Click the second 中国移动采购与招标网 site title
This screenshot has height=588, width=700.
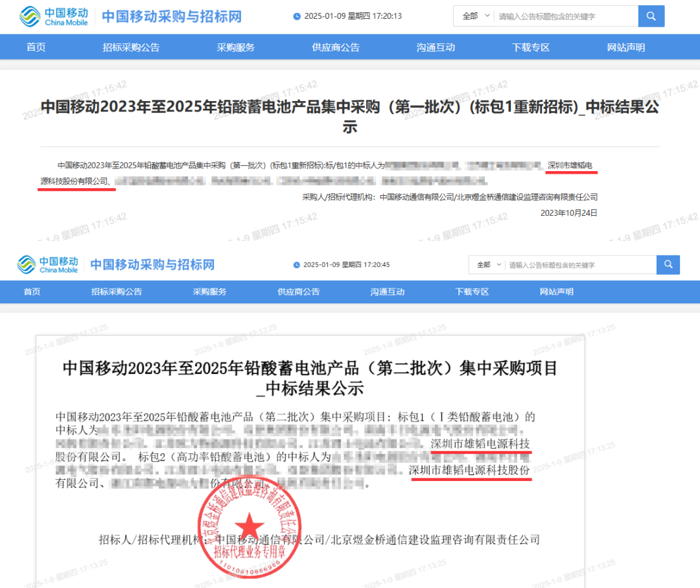click(152, 265)
